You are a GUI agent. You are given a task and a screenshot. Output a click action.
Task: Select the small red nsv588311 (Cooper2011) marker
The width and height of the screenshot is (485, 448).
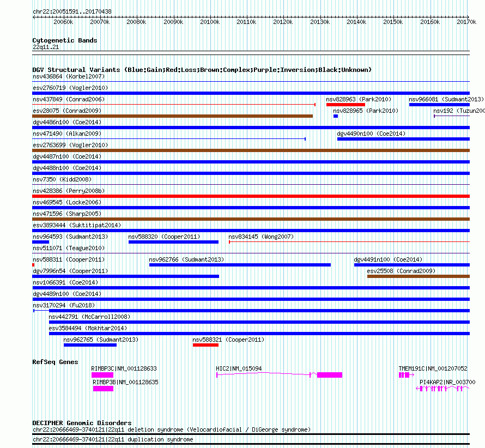click(x=33, y=265)
